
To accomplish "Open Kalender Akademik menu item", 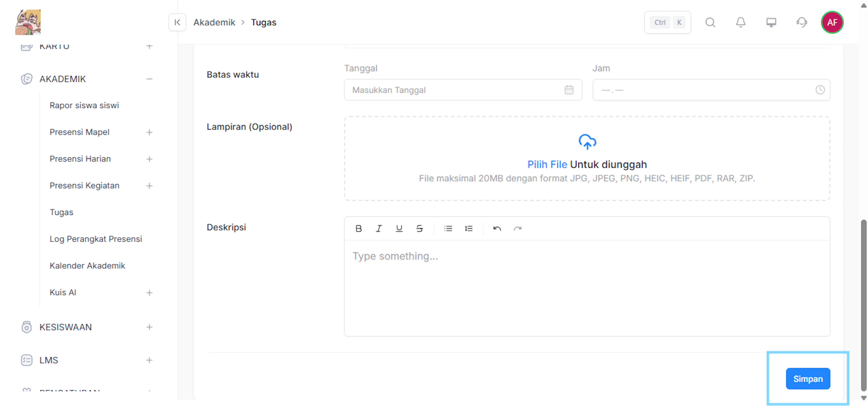I will click(87, 266).
